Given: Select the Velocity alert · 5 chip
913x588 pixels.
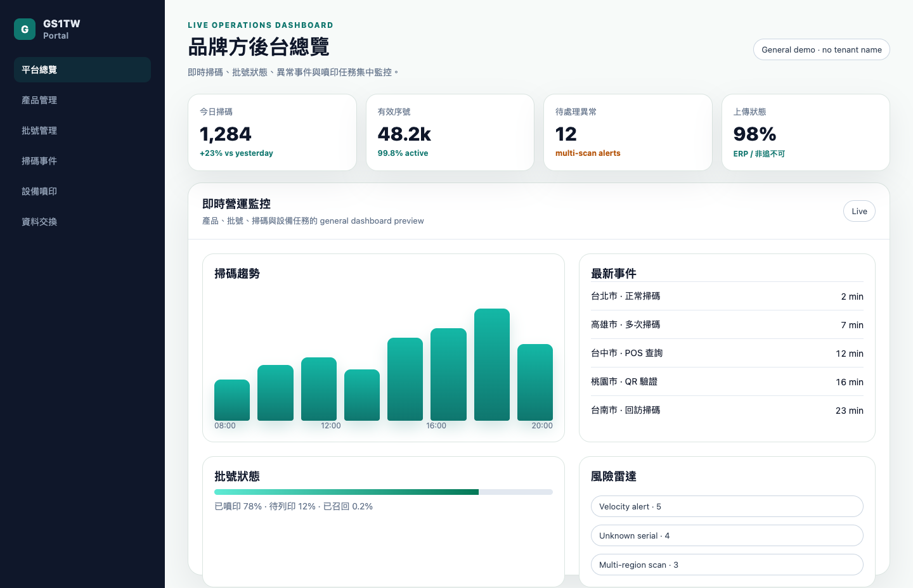Looking at the screenshot, I should point(727,506).
